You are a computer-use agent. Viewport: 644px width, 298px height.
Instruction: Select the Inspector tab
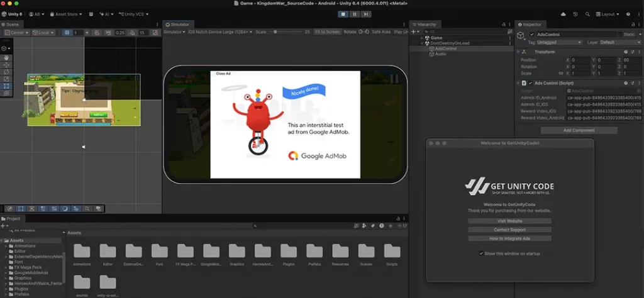530,25
